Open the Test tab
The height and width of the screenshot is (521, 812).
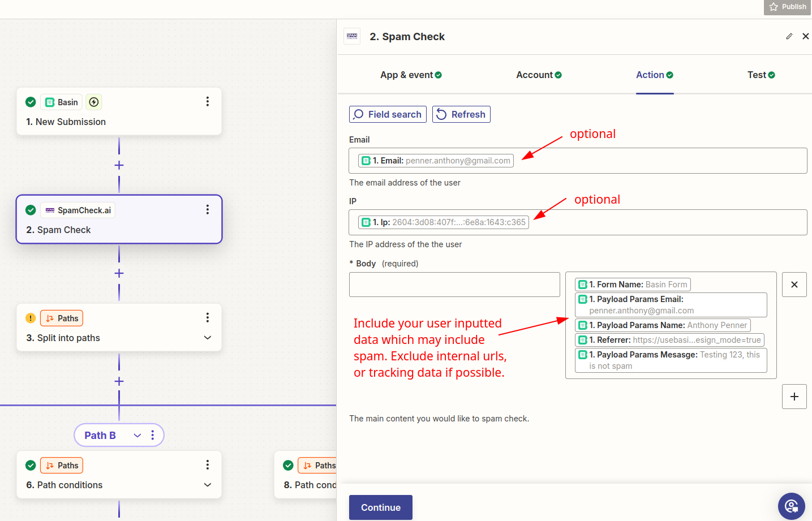click(761, 75)
